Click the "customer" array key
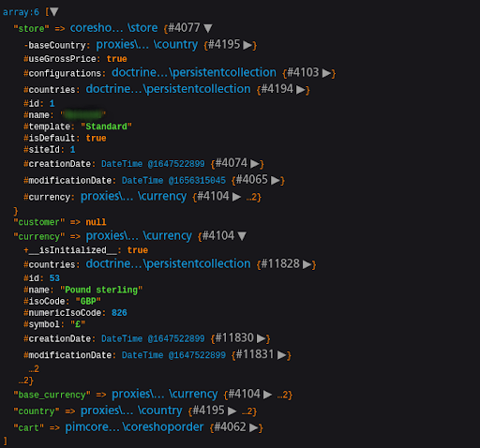 (x=39, y=222)
